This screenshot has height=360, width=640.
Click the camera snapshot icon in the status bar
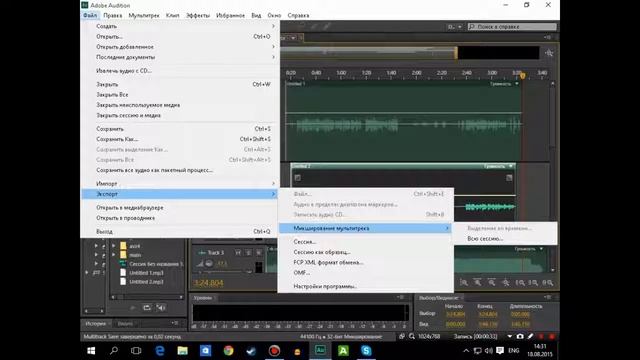[520, 337]
